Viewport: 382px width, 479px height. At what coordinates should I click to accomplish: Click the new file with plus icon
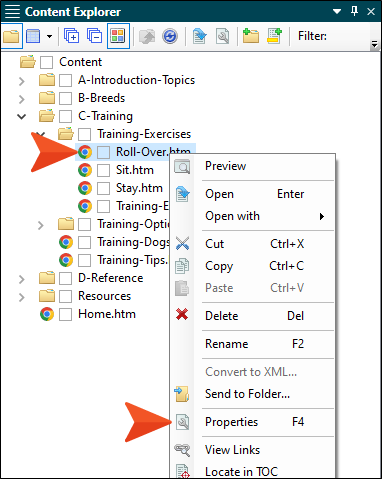coord(274,36)
